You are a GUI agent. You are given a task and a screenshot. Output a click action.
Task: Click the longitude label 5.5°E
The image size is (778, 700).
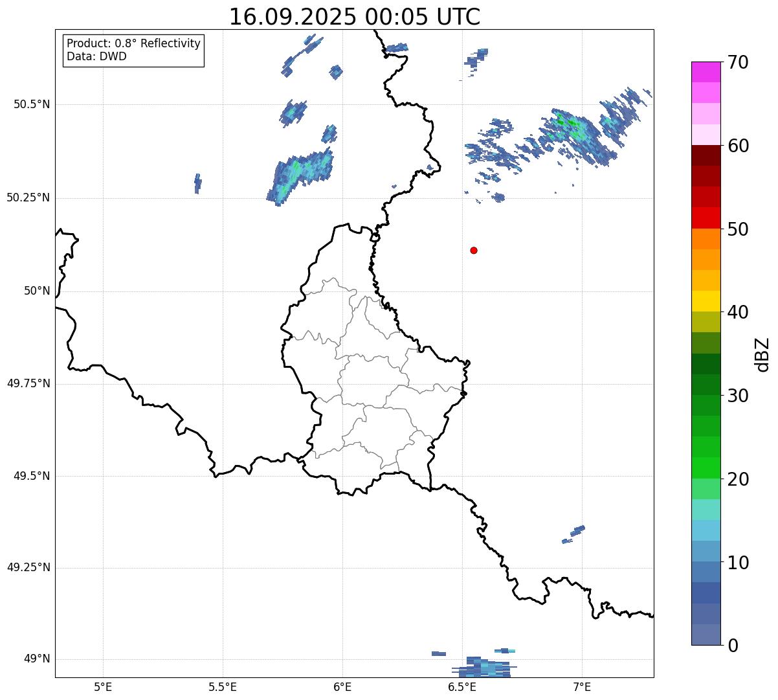coord(223,686)
